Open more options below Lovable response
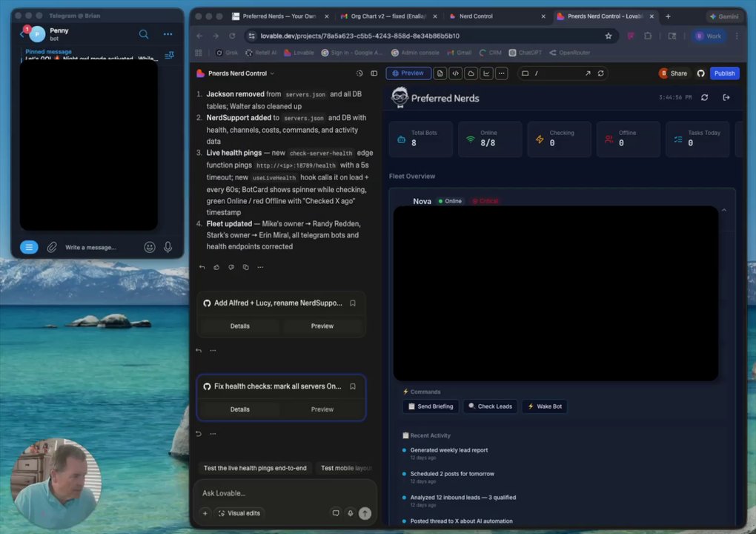The image size is (756, 534). tap(260, 267)
